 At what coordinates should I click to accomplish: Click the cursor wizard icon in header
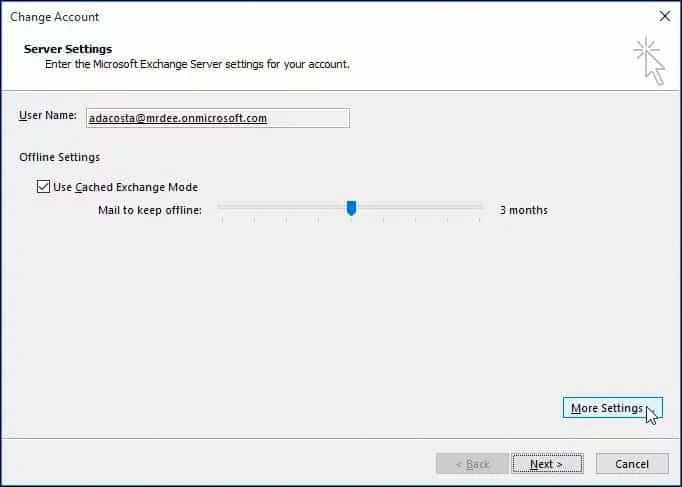pos(649,61)
